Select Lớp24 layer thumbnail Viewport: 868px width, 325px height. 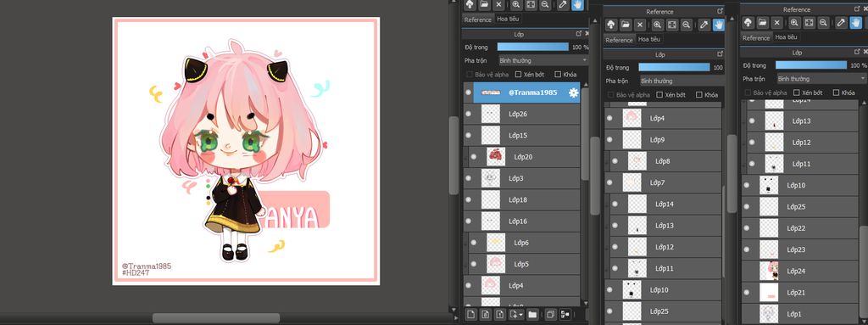(x=770, y=271)
